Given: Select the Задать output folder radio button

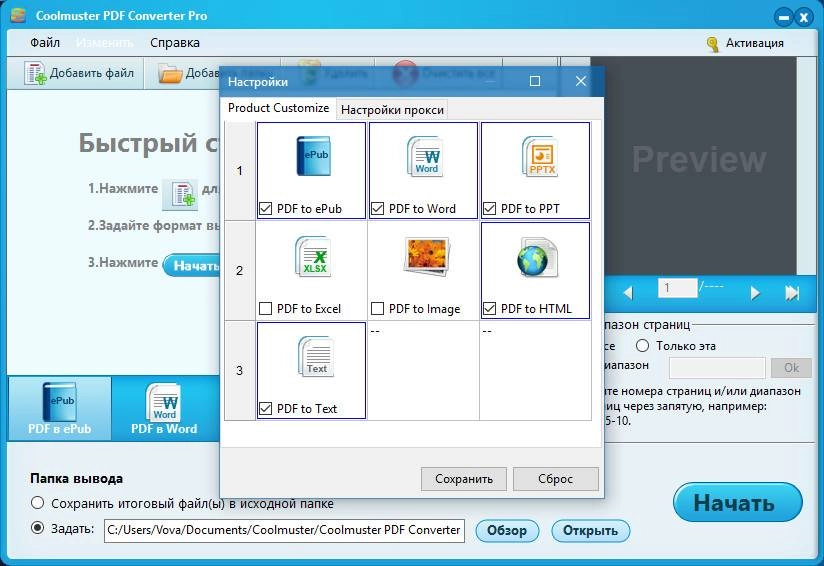Looking at the screenshot, I should 37,528.
